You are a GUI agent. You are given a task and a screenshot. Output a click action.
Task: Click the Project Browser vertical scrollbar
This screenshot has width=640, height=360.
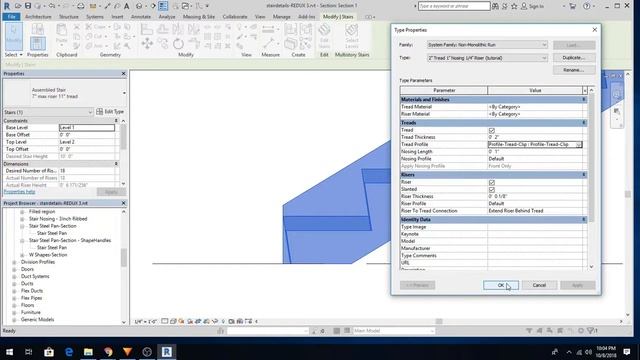124,267
